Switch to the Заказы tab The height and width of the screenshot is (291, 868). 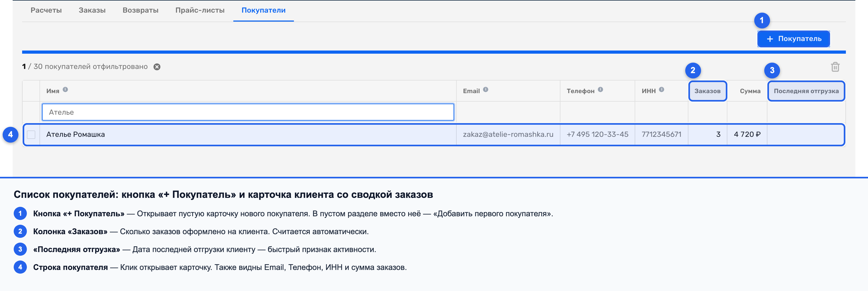tap(92, 11)
